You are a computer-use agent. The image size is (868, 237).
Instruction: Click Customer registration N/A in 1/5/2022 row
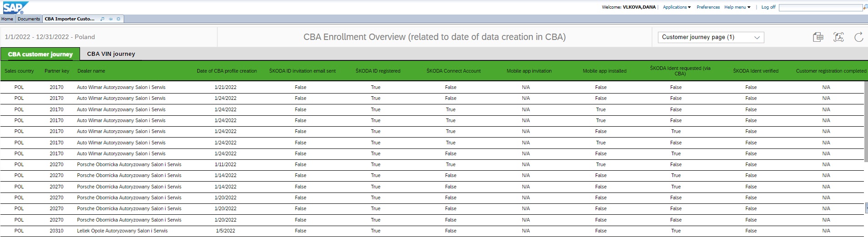(x=826, y=231)
